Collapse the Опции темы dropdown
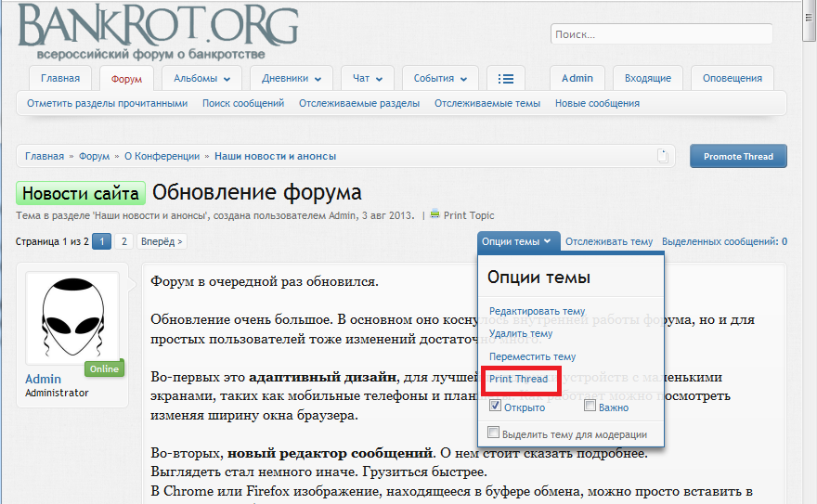The height and width of the screenshot is (504, 817). coord(519,241)
